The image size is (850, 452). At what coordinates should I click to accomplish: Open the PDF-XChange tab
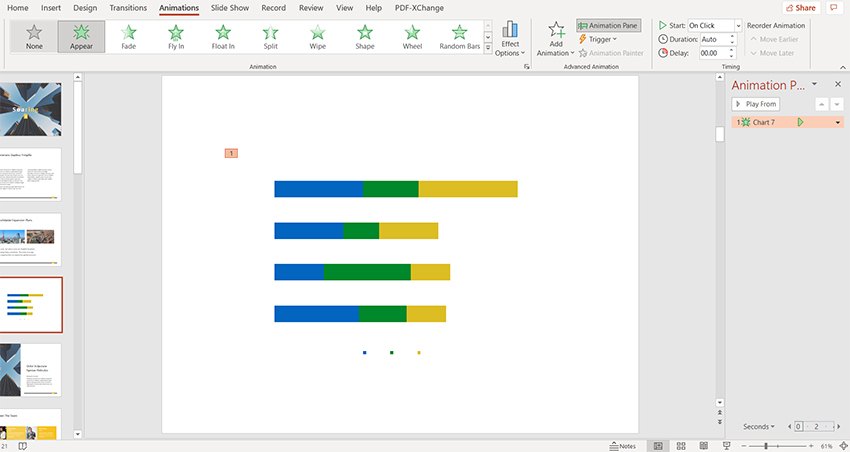tap(419, 8)
